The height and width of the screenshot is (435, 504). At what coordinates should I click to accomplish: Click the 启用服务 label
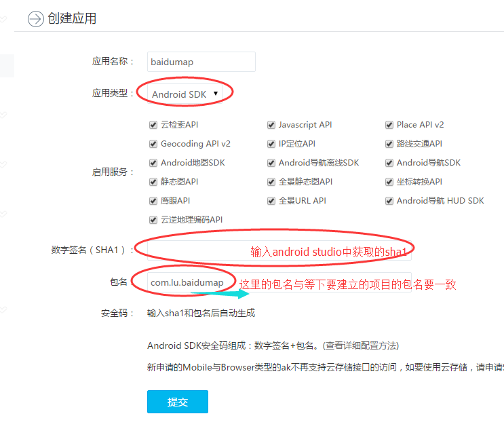coord(113,172)
